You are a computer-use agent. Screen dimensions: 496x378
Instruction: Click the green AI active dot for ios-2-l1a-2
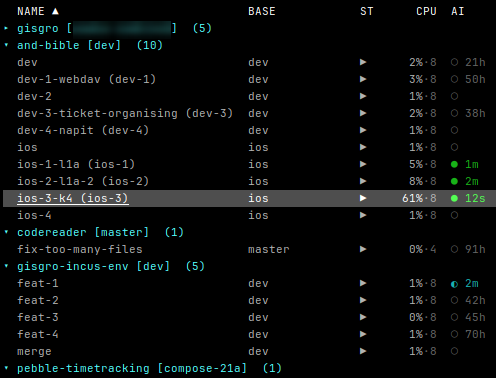point(454,181)
